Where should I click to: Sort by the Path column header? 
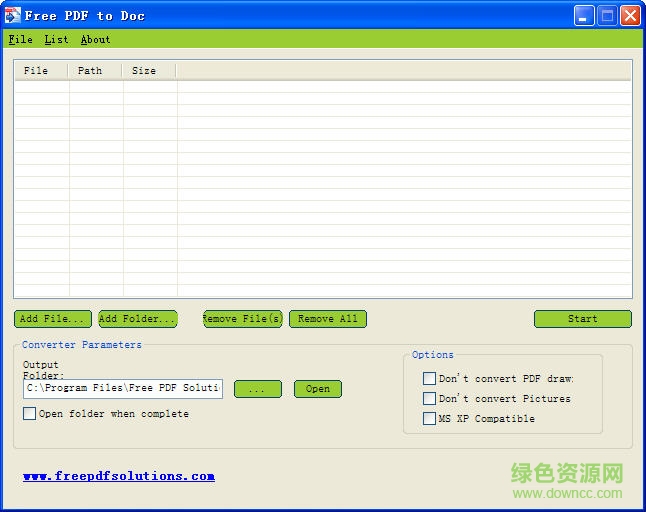(x=95, y=71)
